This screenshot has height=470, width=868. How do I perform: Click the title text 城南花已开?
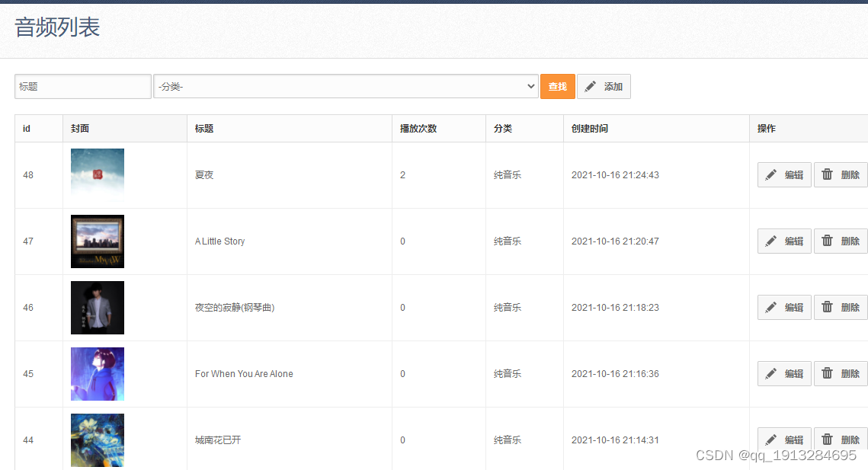(218, 440)
